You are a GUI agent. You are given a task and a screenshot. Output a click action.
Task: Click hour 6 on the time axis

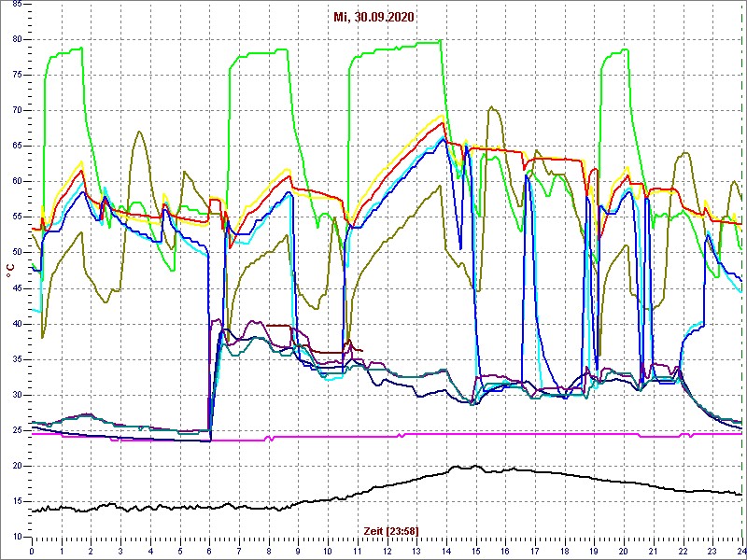(x=209, y=551)
